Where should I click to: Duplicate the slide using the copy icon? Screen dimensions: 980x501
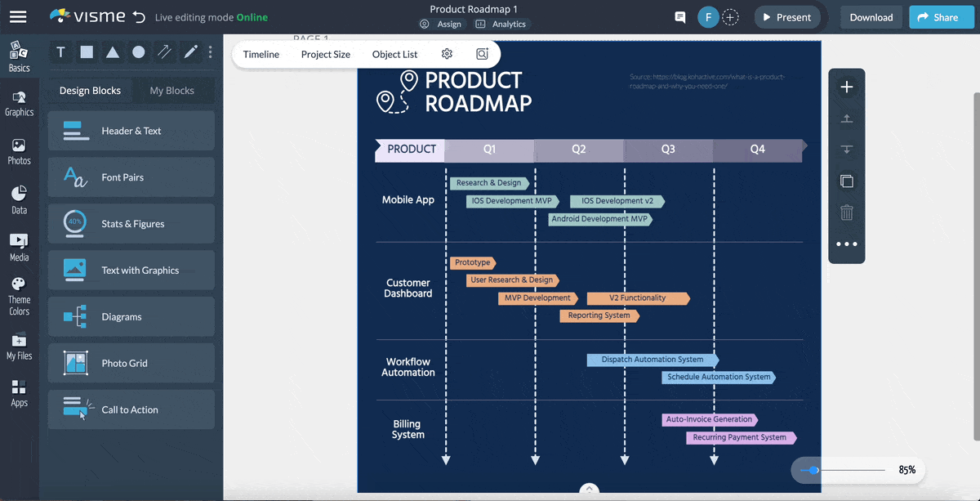[847, 181]
